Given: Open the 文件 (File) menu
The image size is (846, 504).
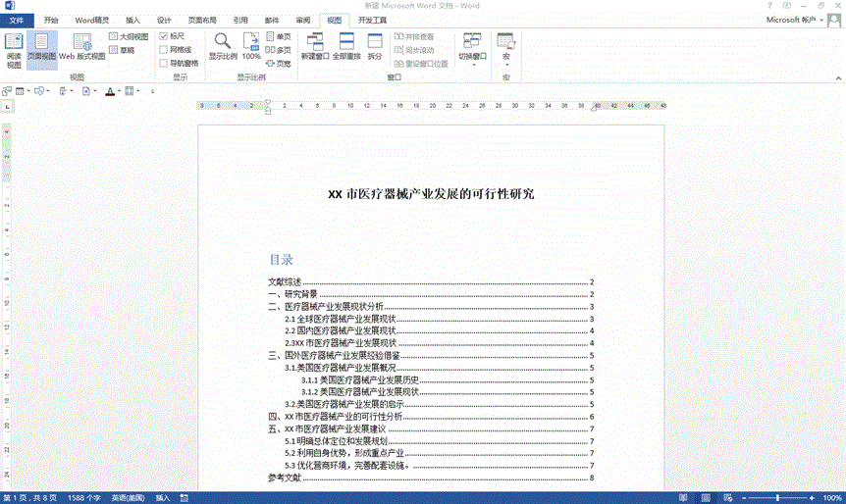Looking at the screenshot, I should click(x=17, y=20).
